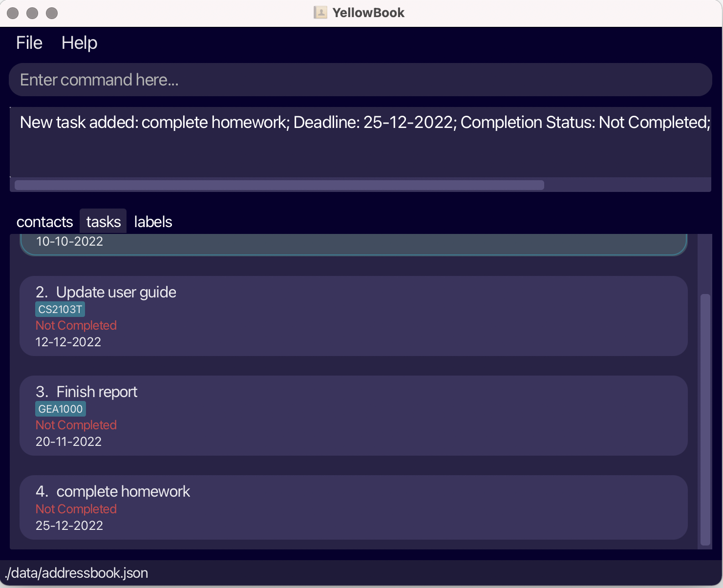Click the deadline 20-11-2022

tap(68, 441)
